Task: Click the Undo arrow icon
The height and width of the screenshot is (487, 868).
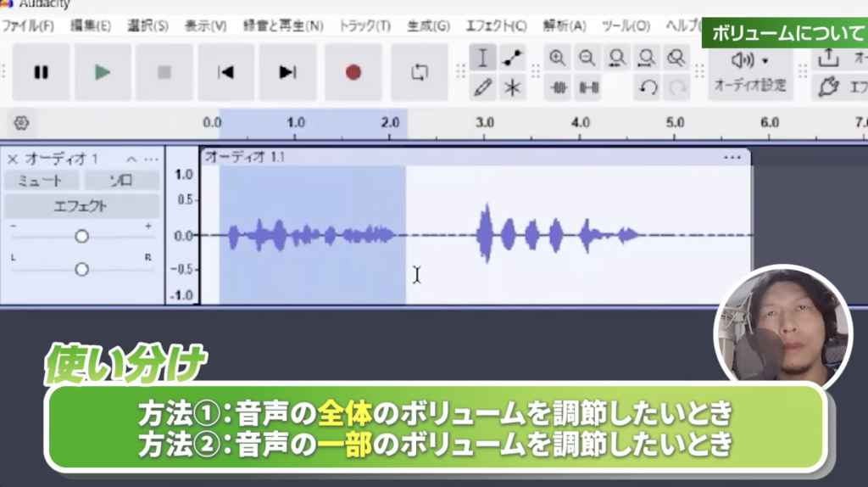Action: pos(648,87)
